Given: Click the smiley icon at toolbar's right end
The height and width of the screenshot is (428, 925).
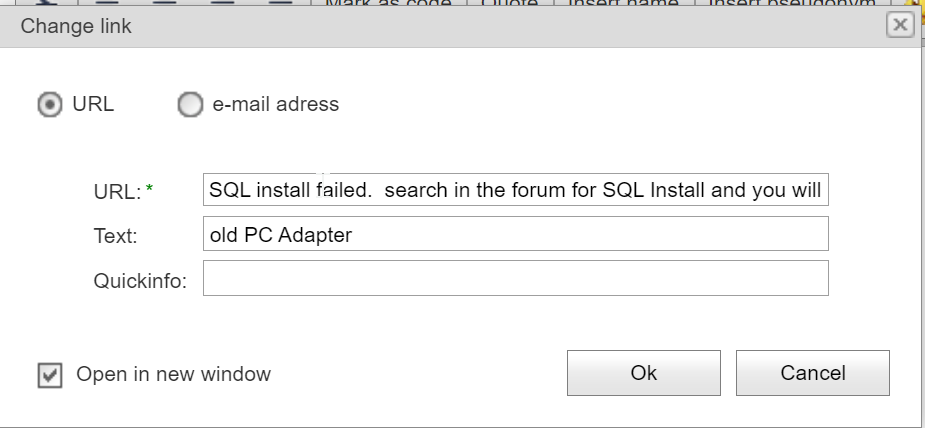Looking at the screenshot, I should click(x=915, y=4).
